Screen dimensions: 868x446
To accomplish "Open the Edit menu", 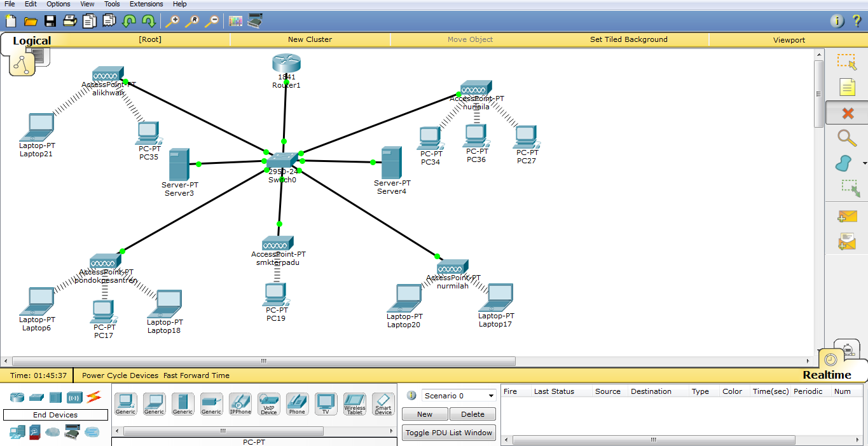I will coord(31,4).
